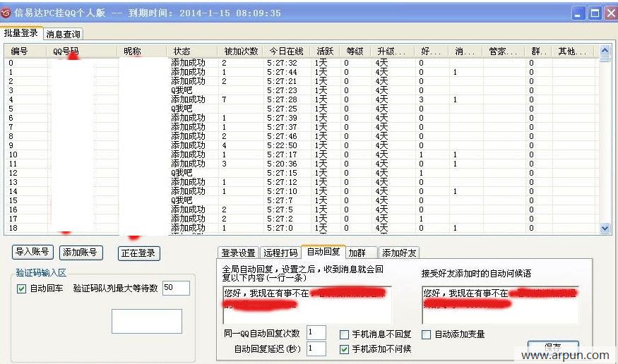Viewport: 618px width, 364px height.
Task: Disable the 手机添加不问候 checkbox
Action: (344, 349)
